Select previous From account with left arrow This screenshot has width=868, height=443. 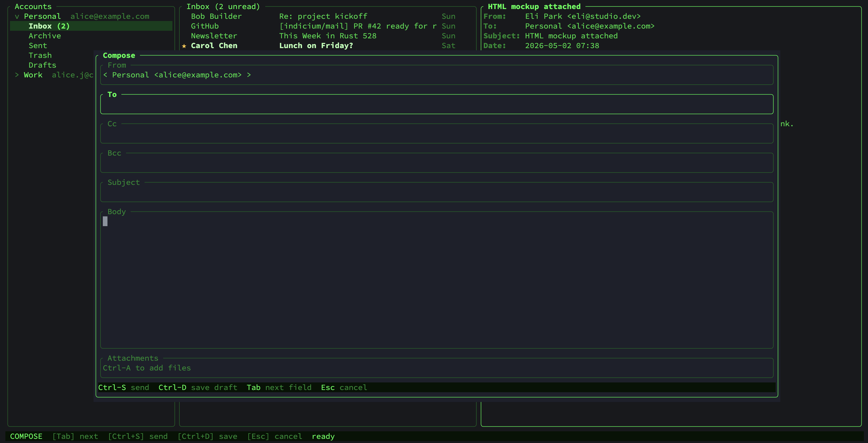click(106, 75)
